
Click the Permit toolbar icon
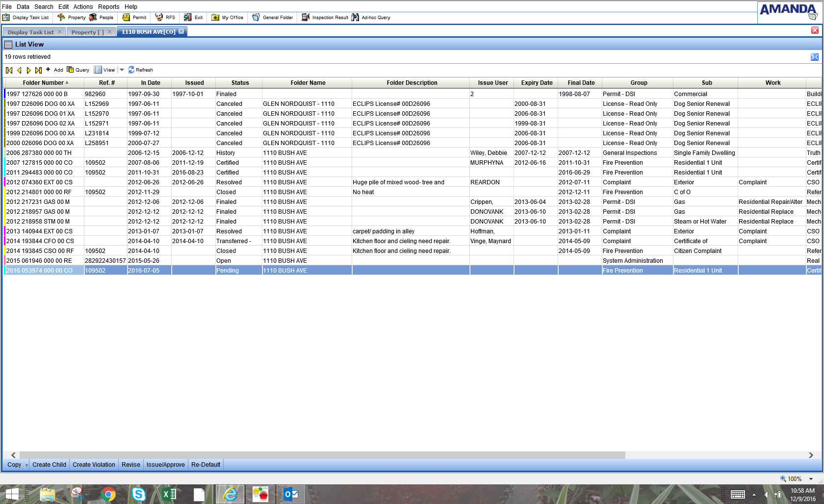(x=126, y=18)
